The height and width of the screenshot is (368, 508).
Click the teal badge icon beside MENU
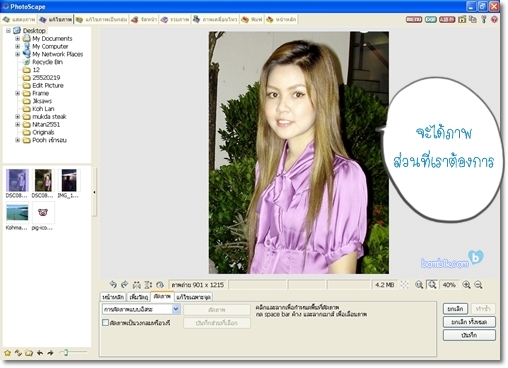(431, 19)
